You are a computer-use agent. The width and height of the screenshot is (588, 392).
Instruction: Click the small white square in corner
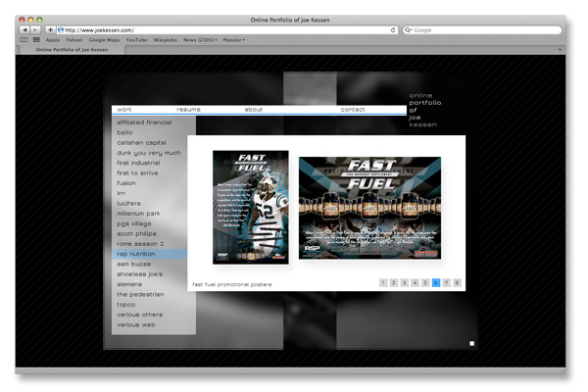(471, 343)
